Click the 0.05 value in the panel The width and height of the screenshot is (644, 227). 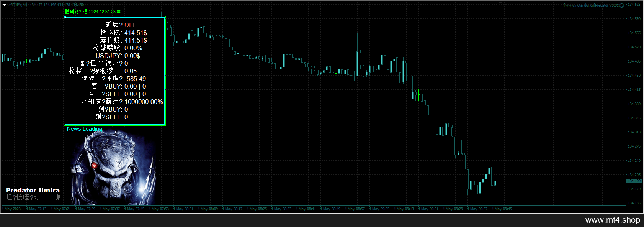131,71
